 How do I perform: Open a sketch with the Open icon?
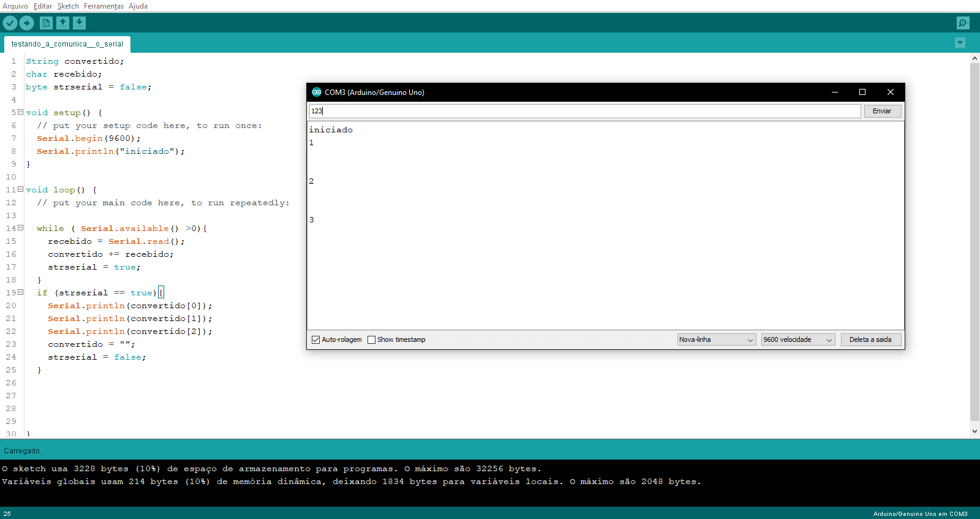coord(62,23)
